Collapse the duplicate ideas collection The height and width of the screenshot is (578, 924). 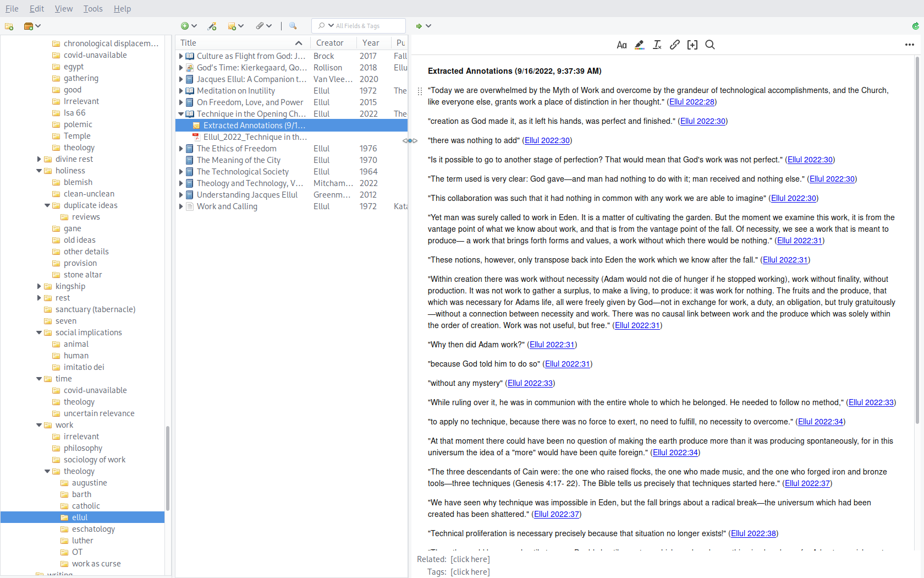click(x=47, y=205)
